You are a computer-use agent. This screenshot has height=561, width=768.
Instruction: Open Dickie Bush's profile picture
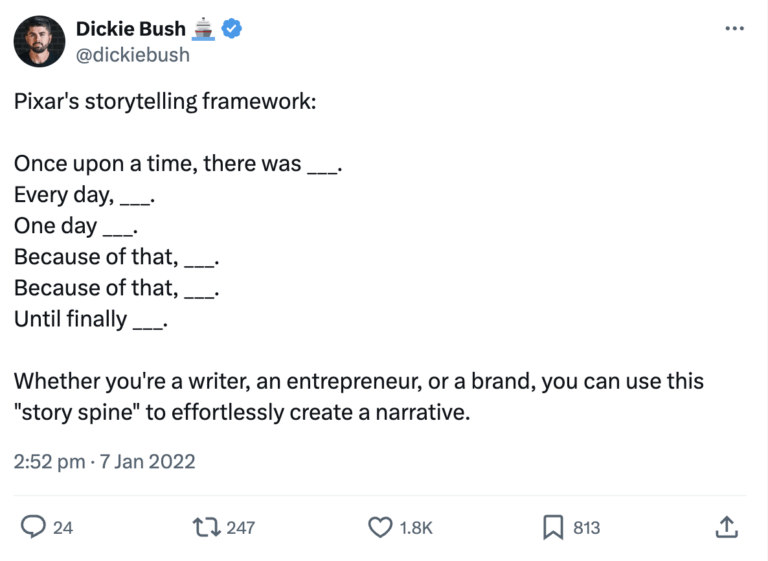(40, 42)
